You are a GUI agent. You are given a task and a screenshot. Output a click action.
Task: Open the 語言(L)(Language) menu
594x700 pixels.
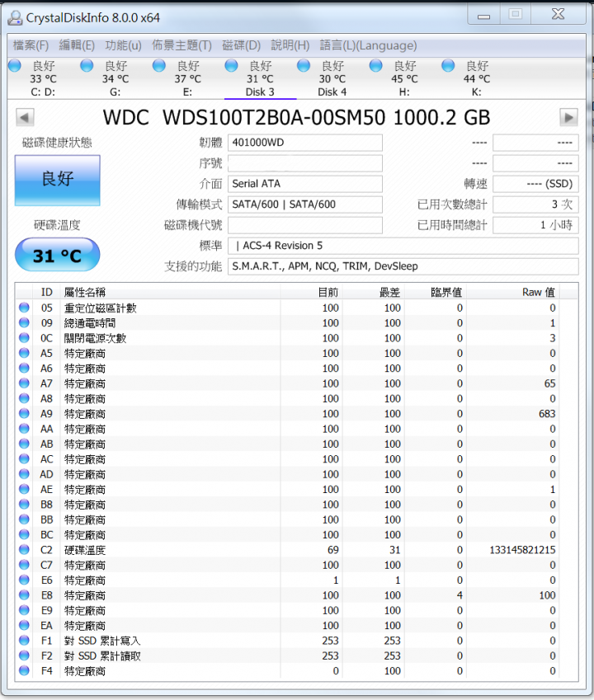click(x=369, y=45)
